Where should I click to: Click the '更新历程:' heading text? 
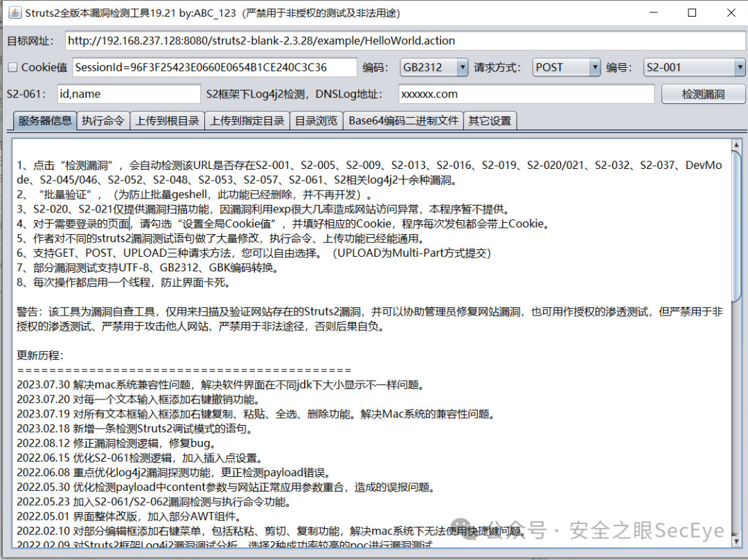point(40,356)
